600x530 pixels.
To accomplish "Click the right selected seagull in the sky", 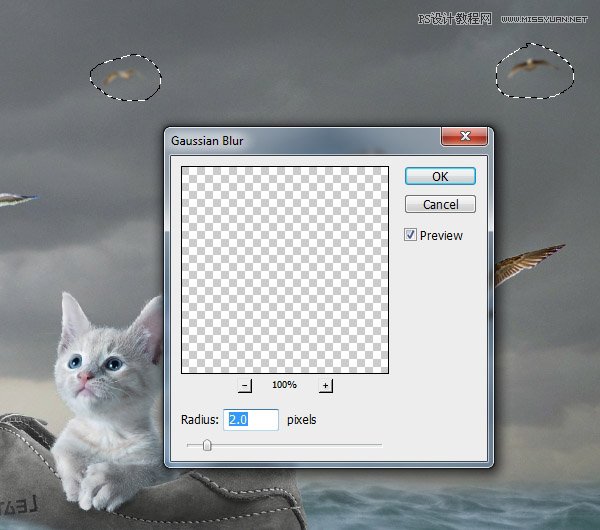I will (x=532, y=67).
